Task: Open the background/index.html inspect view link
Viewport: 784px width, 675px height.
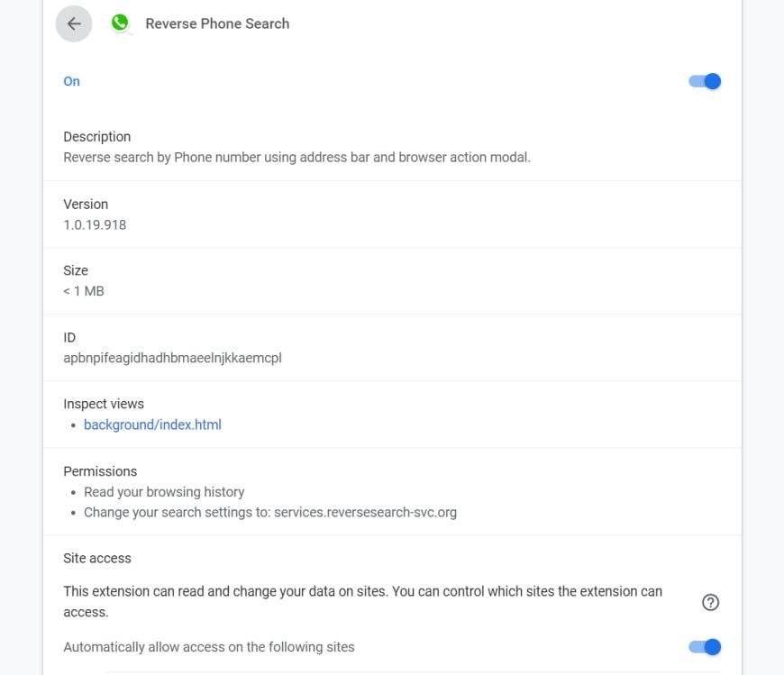Action: 152,424
